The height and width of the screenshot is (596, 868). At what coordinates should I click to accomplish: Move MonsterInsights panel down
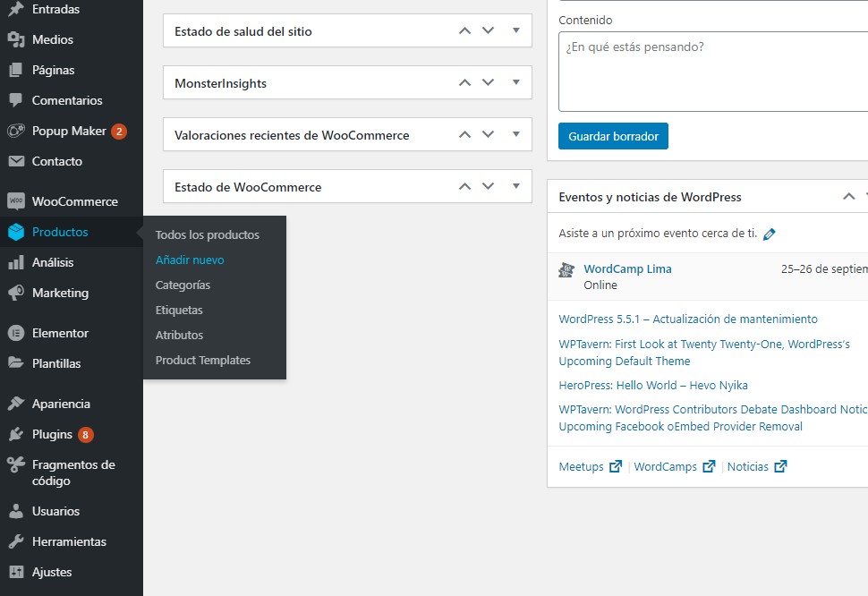pos(488,83)
